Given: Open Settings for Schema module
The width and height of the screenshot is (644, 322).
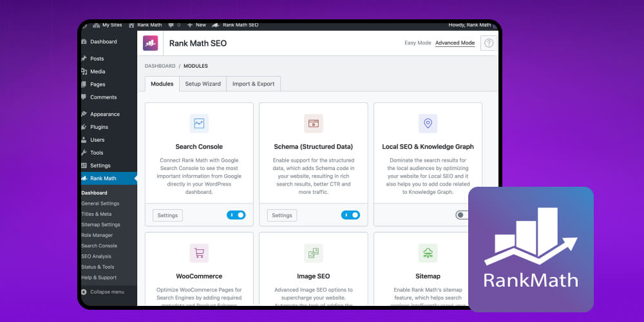Looking at the screenshot, I should 282,215.
